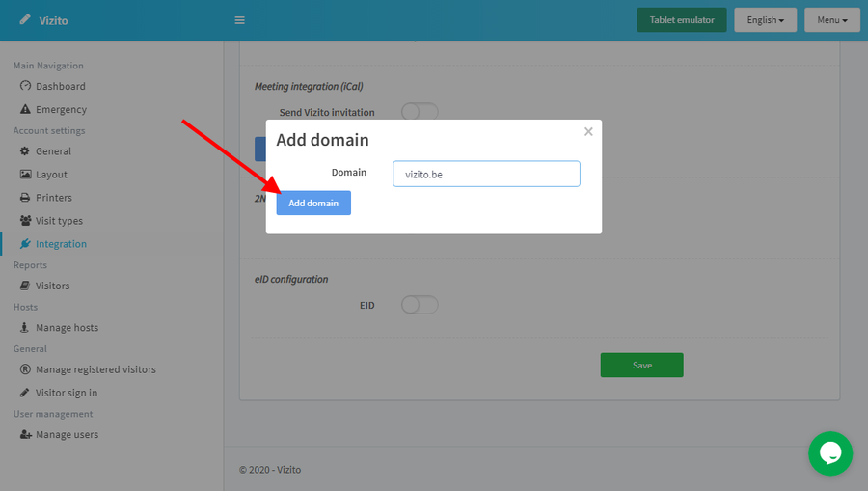The image size is (868, 491).
Task: Click the Manage hosts icon
Action: coord(26,328)
